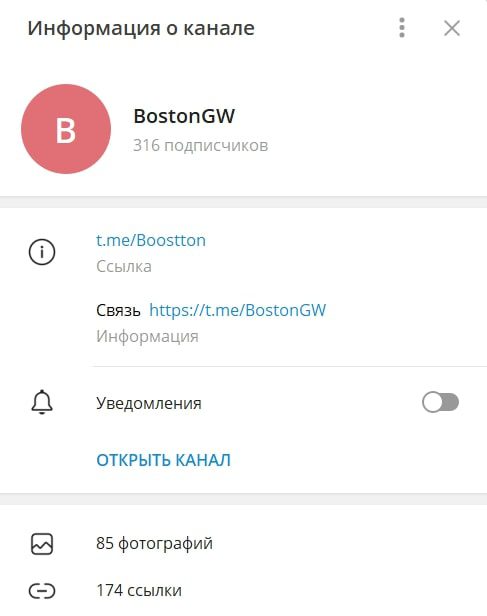This screenshot has width=487, height=616.
Task: Click the Информация о канале header title
Action: (141, 29)
